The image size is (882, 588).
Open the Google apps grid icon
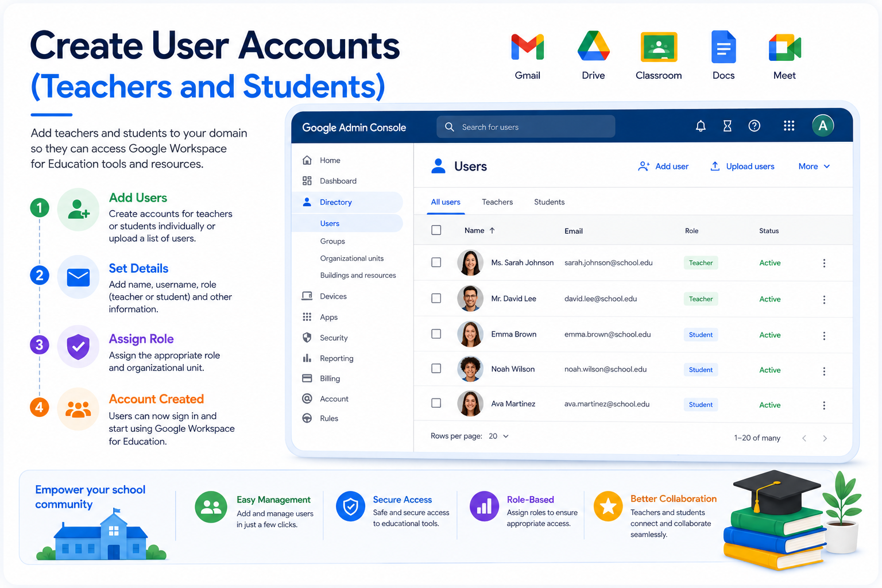pyautogui.click(x=789, y=126)
